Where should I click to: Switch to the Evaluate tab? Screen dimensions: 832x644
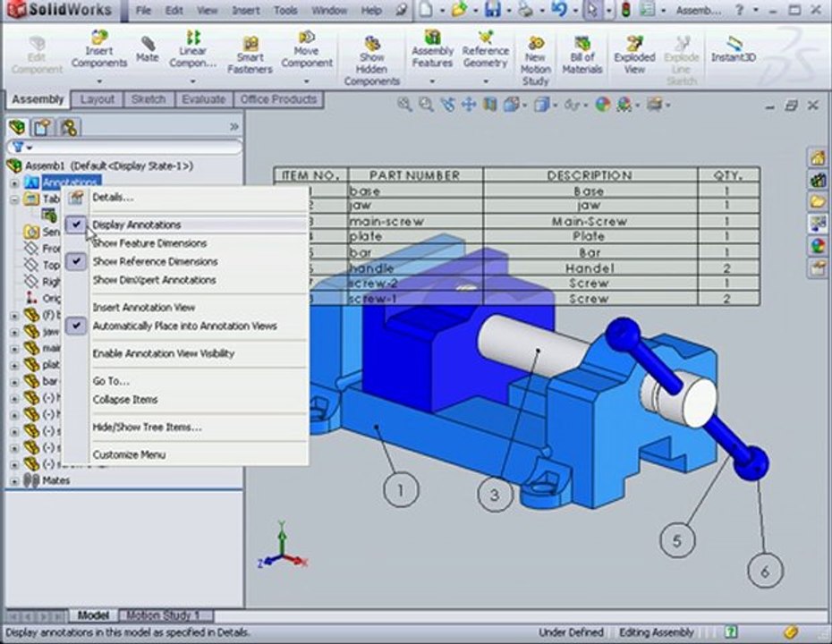pos(204,99)
